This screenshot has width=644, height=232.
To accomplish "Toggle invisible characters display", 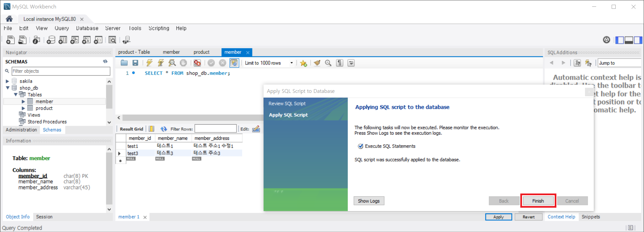I will click(340, 63).
